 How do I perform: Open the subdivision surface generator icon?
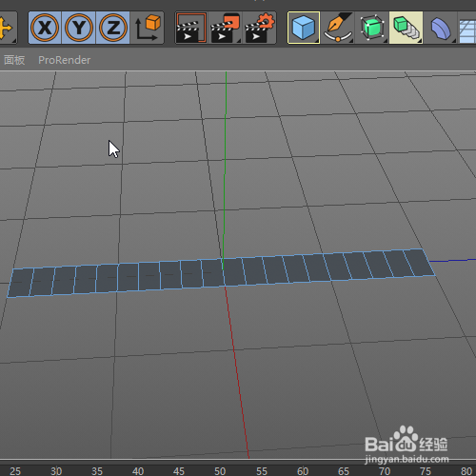[372, 28]
